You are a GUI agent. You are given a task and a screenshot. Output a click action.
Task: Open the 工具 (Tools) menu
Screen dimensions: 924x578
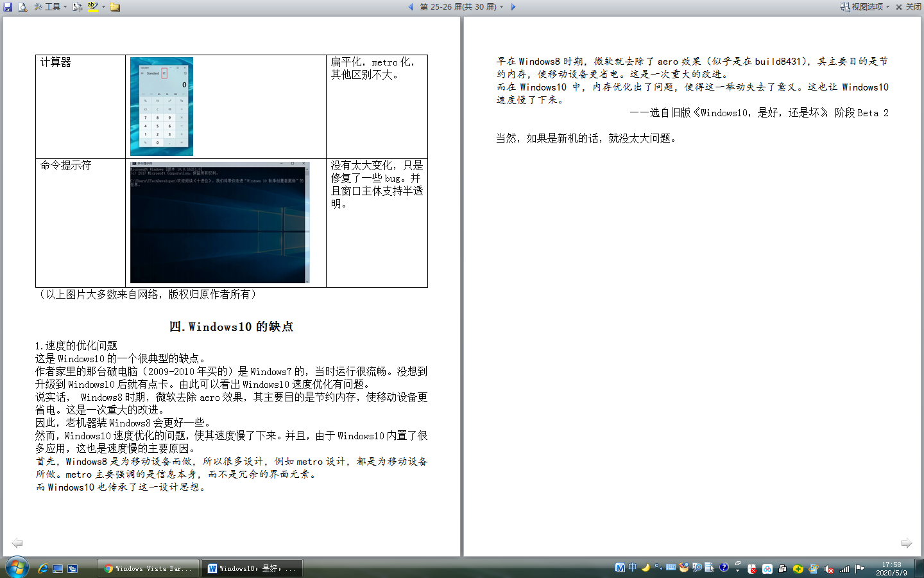(x=51, y=7)
